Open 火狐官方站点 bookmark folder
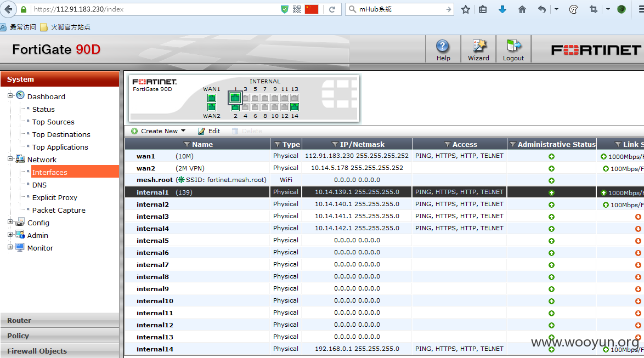 click(65, 27)
